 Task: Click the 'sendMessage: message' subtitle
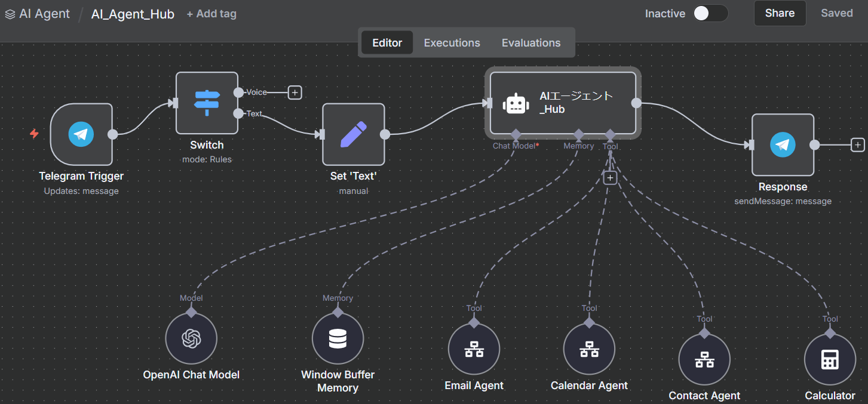coord(783,201)
